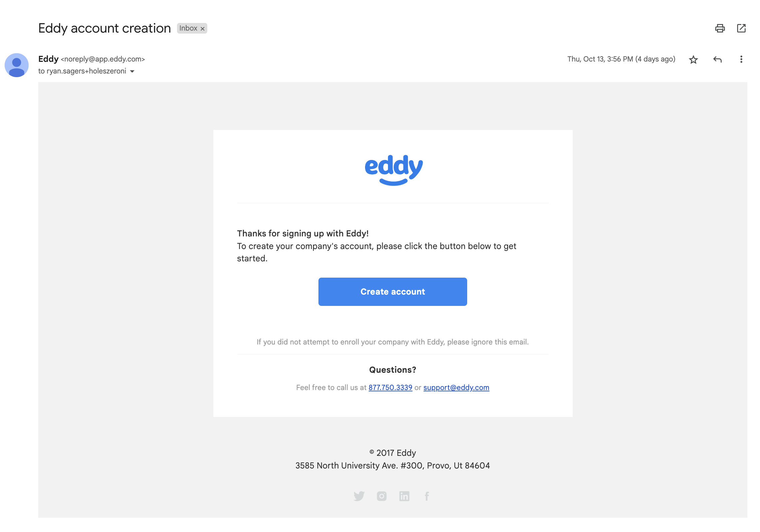Click the blue eddy logo
Image resolution: width=760 pixels, height=532 pixels.
pyautogui.click(x=394, y=170)
